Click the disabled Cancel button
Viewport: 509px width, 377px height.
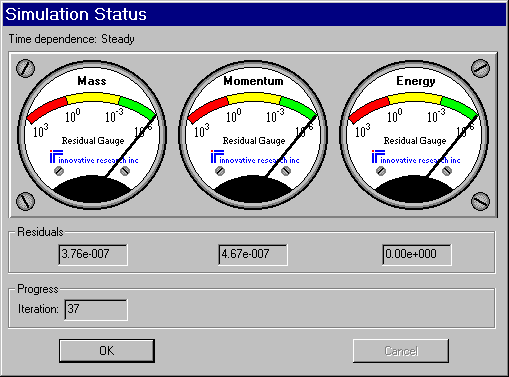point(401,351)
